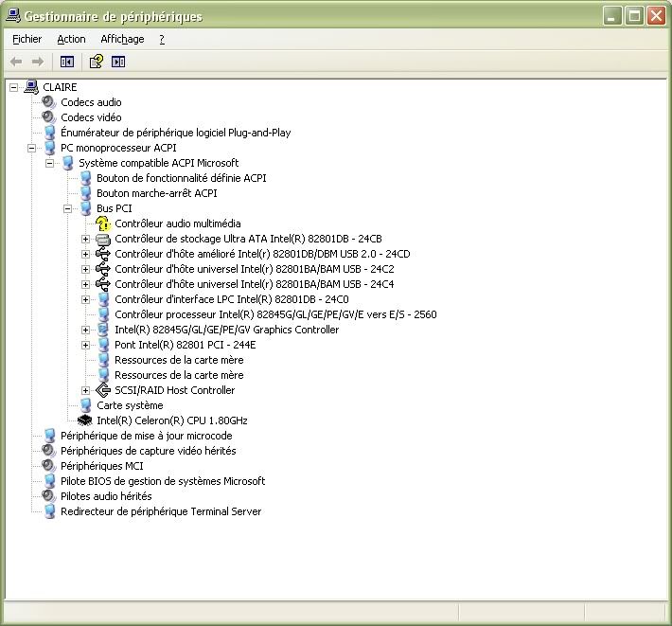Click the CLAIRE computer icon

click(31, 87)
